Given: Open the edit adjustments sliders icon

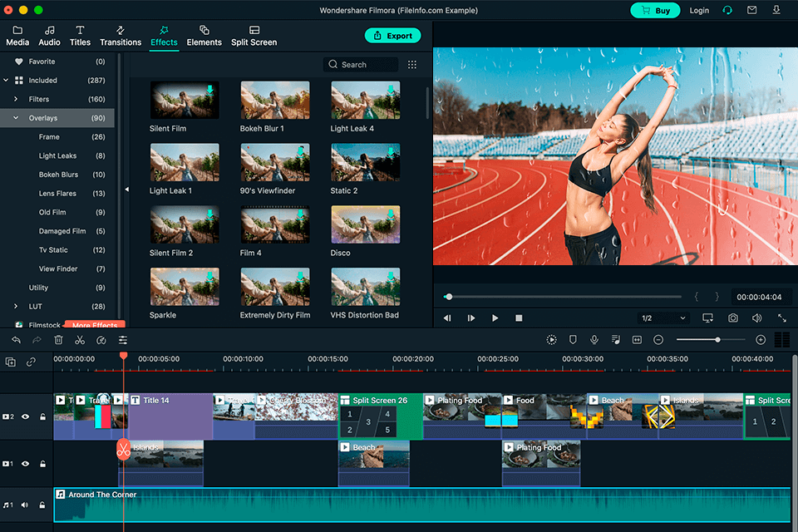Looking at the screenshot, I should 123,340.
